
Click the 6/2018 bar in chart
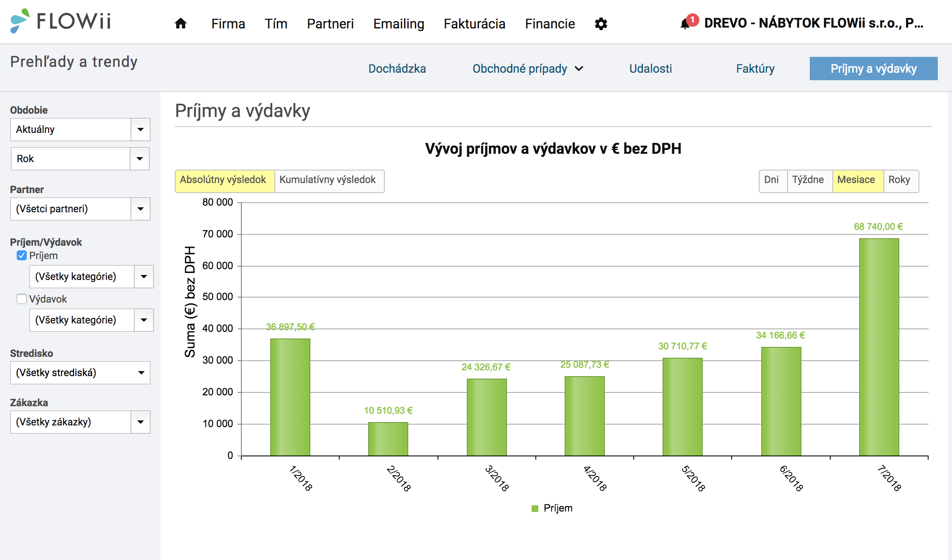click(x=781, y=401)
